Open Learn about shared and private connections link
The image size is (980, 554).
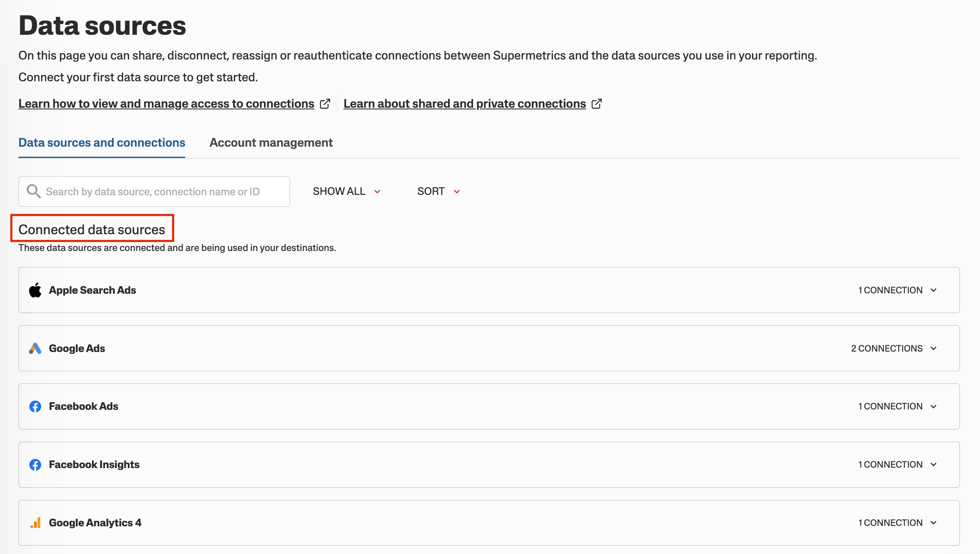point(464,104)
